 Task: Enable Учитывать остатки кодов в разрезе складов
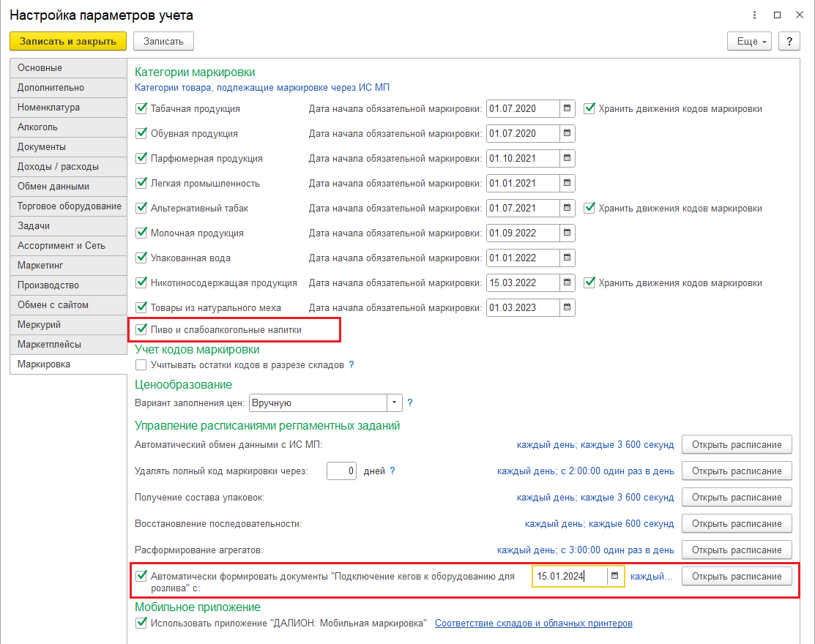141,364
